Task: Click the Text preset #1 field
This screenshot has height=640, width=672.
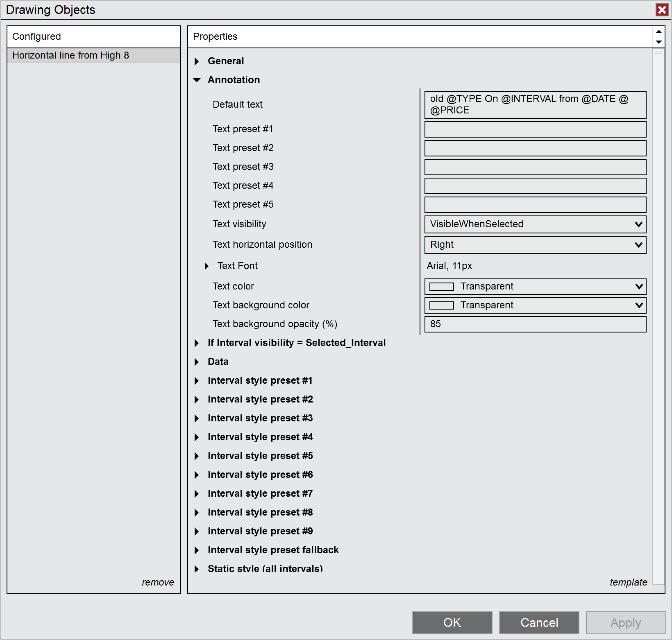Action: coord(535,129)
